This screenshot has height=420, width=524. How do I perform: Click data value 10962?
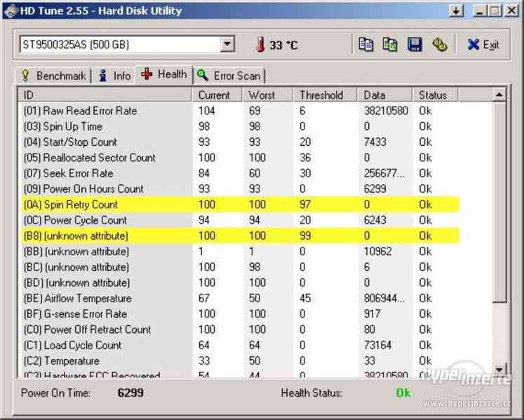pyautogui.click(x=377, y=251)
